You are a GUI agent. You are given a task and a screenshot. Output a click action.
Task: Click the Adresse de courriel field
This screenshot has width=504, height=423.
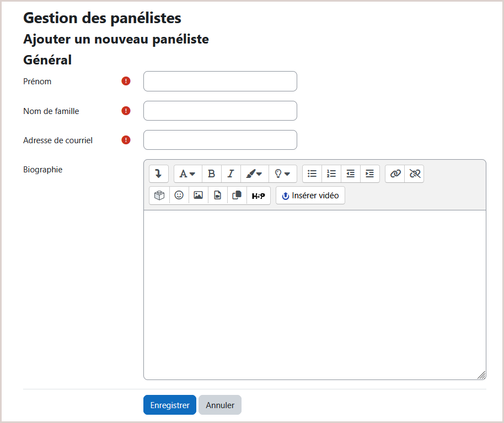220,140
